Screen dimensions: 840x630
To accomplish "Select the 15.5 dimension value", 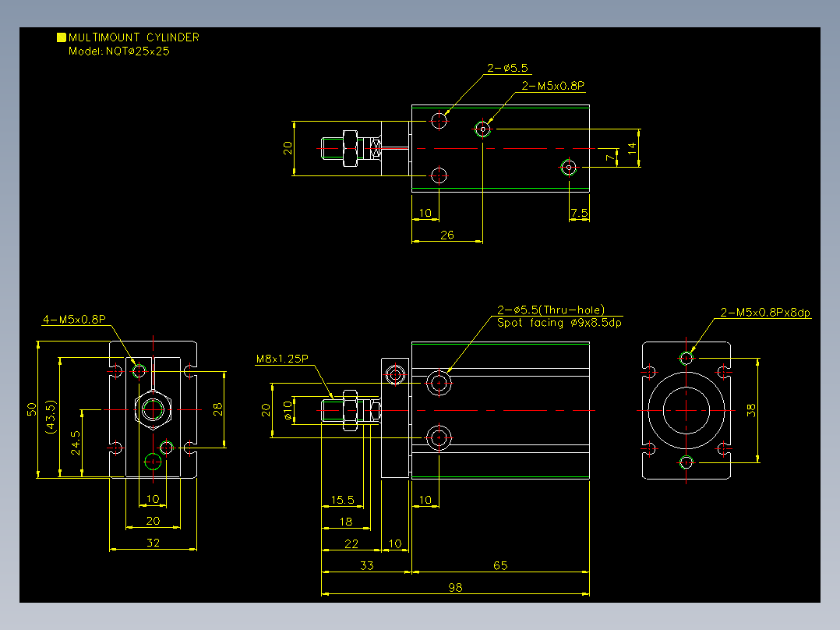I will click(342, 500).
